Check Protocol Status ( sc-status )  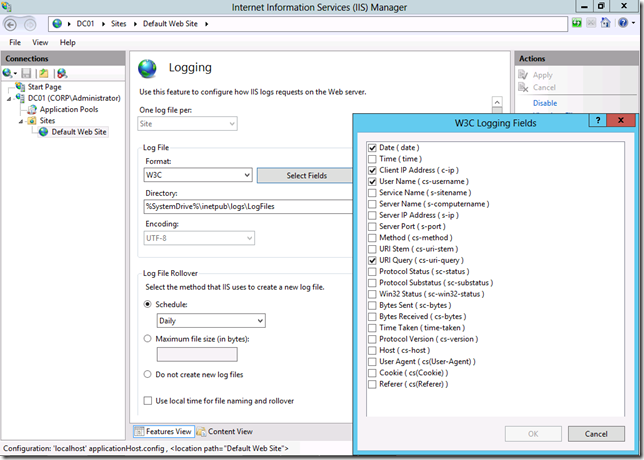tap(372, 271)
